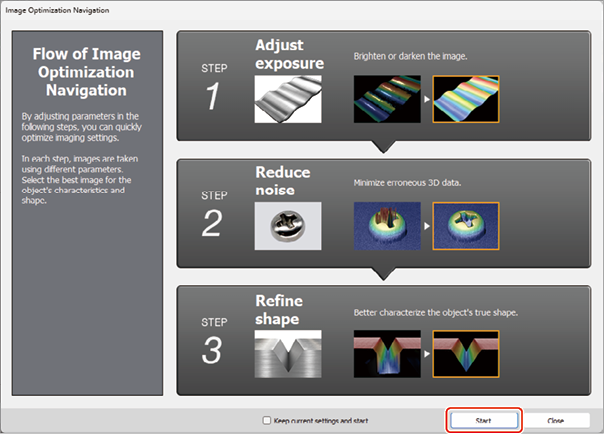
Task: Click the down arrow below Step 2 panel
Action: click(379, 274)
